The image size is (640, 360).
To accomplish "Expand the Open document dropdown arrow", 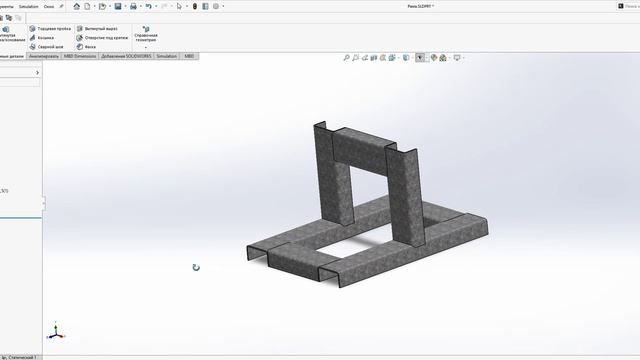I will [110, 6].
